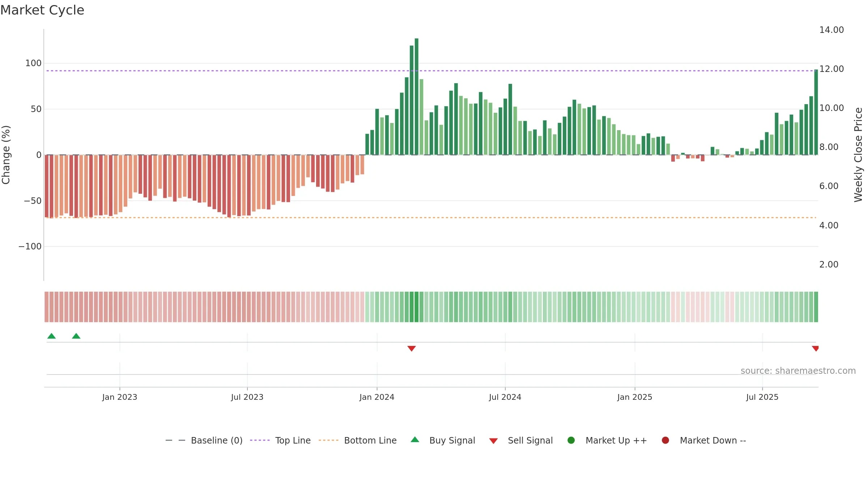
Task: Toggle the Sell Signal legend entry
Action: (521, 440)
